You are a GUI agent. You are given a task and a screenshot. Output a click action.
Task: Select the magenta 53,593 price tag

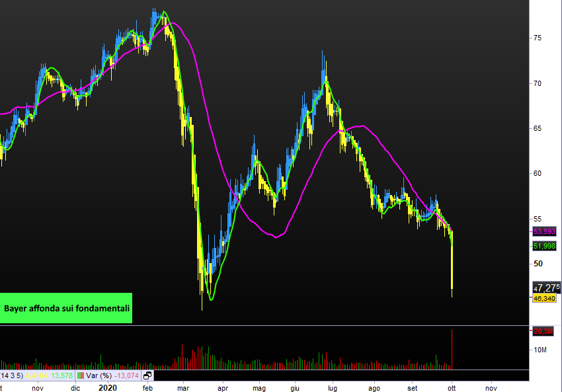pos(545,231)
